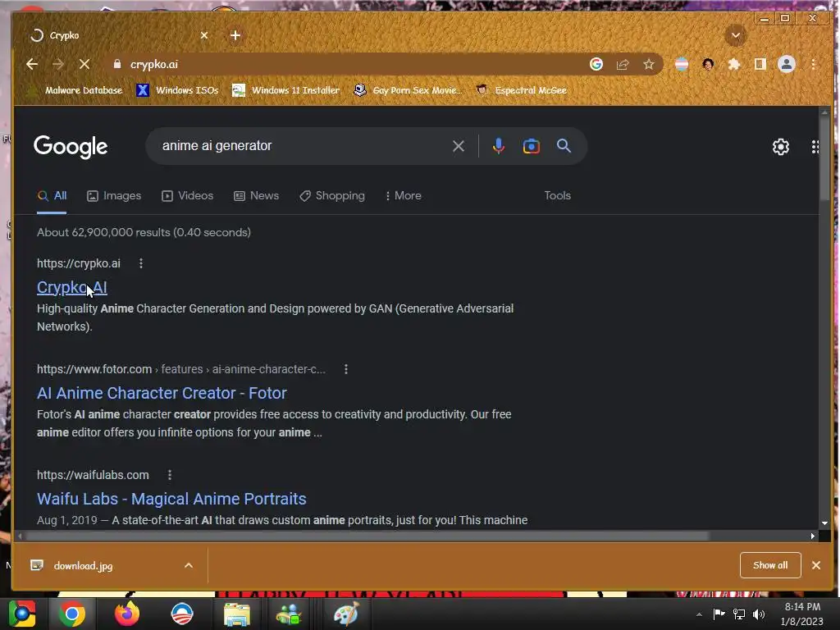840x630 pixels.
Task: Switch to Shopping results tab
Action: 332,195
